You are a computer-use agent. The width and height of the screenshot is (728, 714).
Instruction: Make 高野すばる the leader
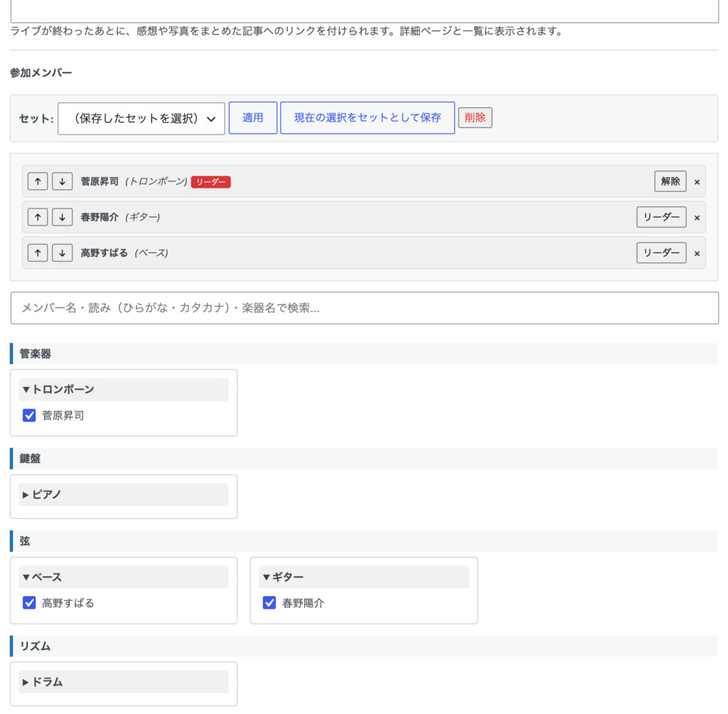point(661,252)
